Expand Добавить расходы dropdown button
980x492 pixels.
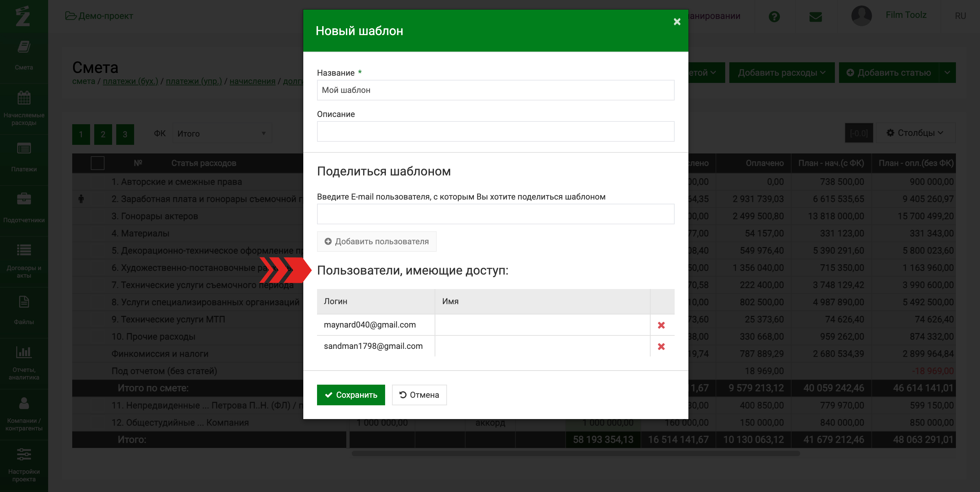click(x=781, y=72)
